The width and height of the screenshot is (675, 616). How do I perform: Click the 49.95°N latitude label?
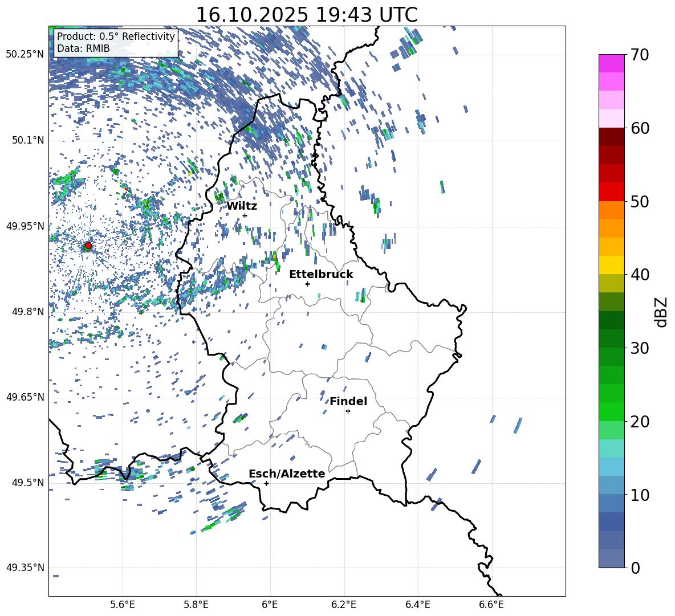point(25,226)
